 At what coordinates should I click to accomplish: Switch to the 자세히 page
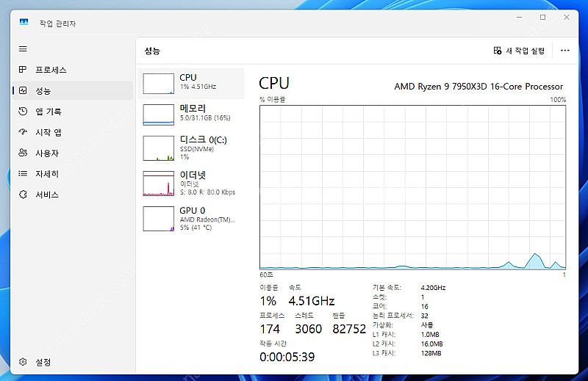coord(73,174)
